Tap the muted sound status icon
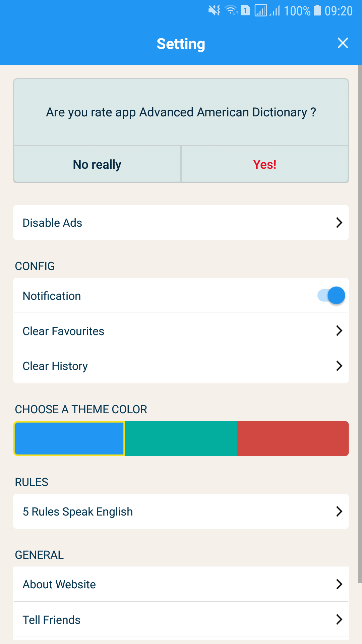Image resolution: width=362 pixels, height=644 pixels. pos(214,11)
